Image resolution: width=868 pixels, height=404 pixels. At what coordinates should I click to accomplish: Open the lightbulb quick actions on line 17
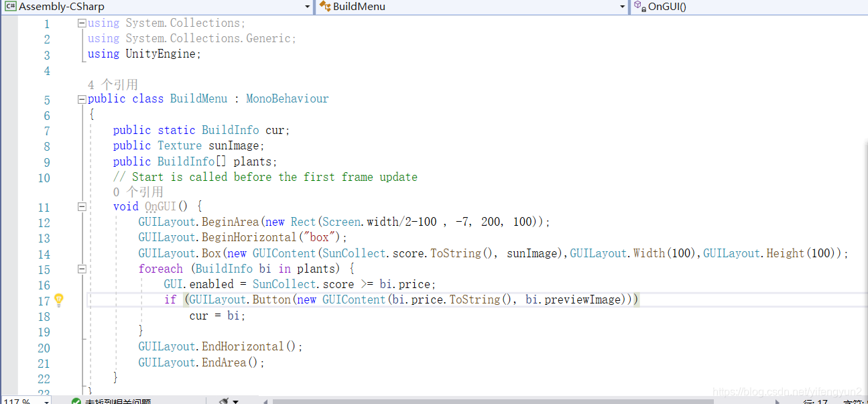58,299
